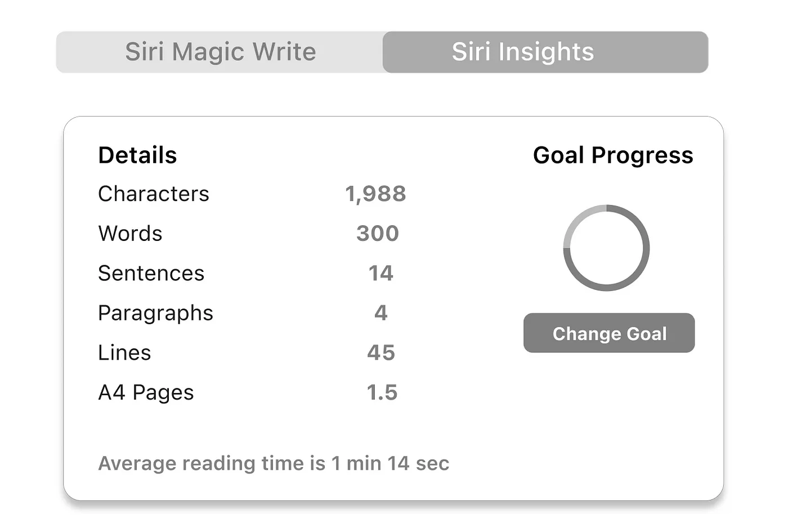
Task: Click the Goal Progress heading
Action: (613, 155)
